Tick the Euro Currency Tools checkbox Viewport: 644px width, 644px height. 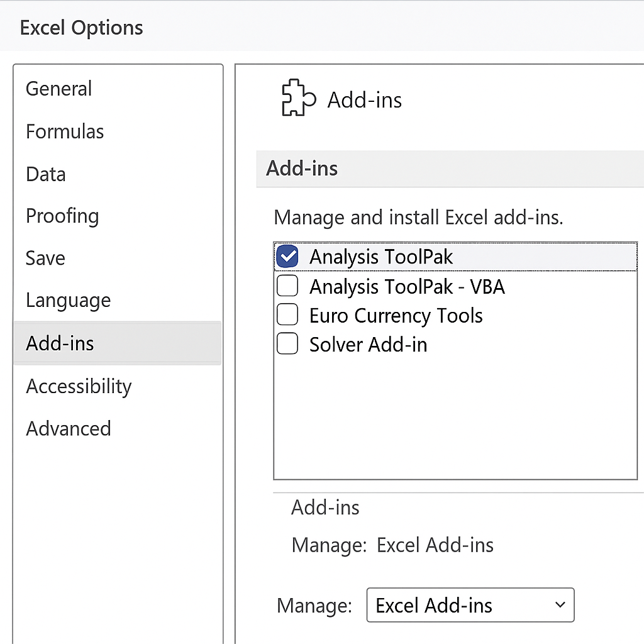[x=287, y=314]
